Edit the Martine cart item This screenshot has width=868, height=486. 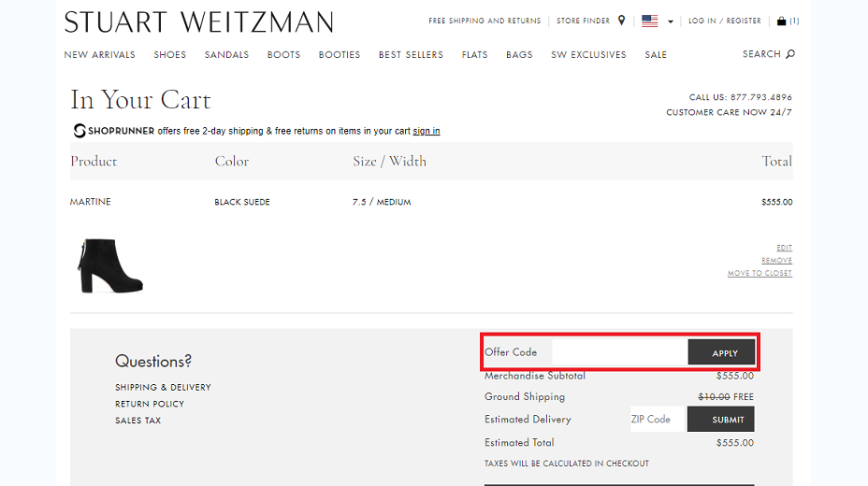pos(785,248)
